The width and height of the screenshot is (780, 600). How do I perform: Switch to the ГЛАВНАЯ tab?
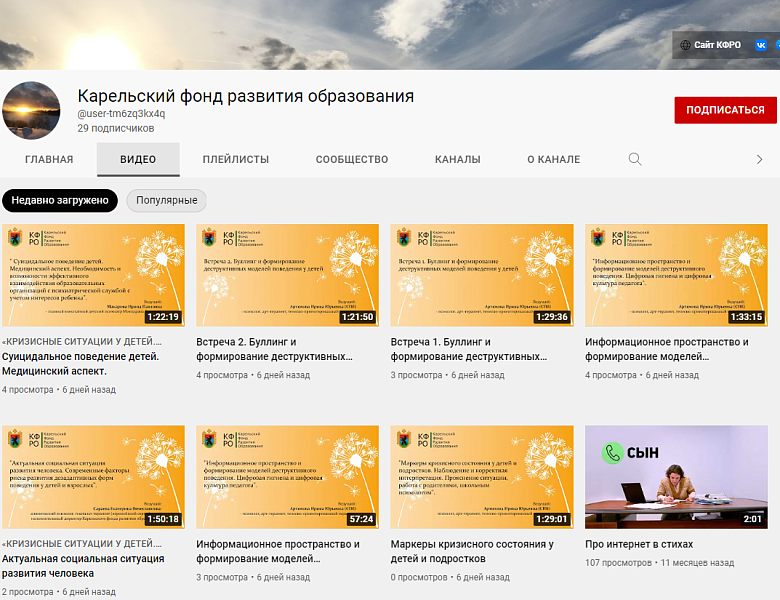49,159
